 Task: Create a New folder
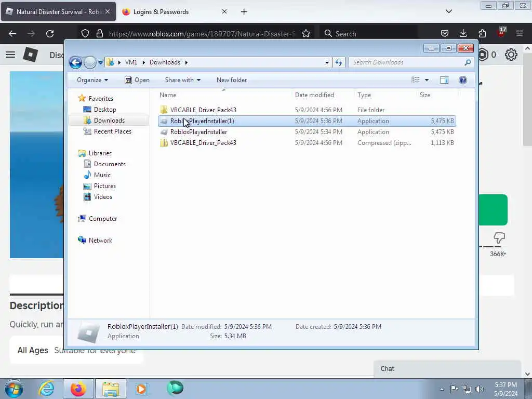[232, 80]
